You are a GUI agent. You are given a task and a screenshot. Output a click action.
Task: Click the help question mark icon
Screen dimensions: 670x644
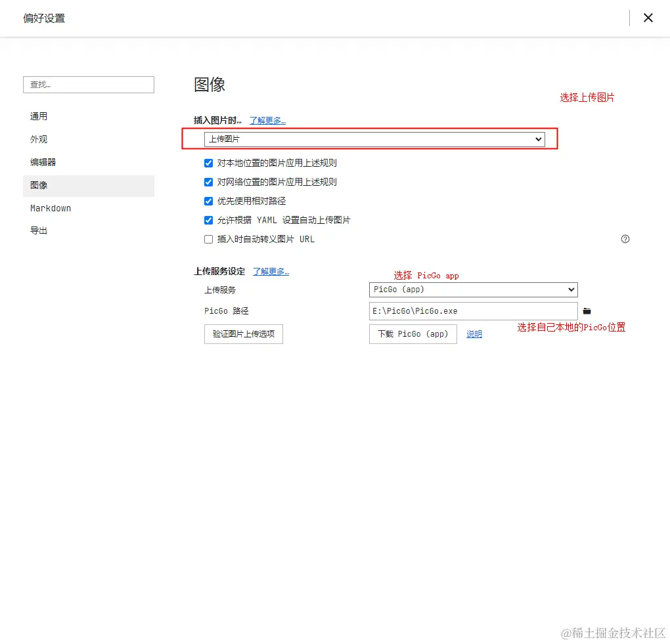pyautogui.click(x=625, y=239)
